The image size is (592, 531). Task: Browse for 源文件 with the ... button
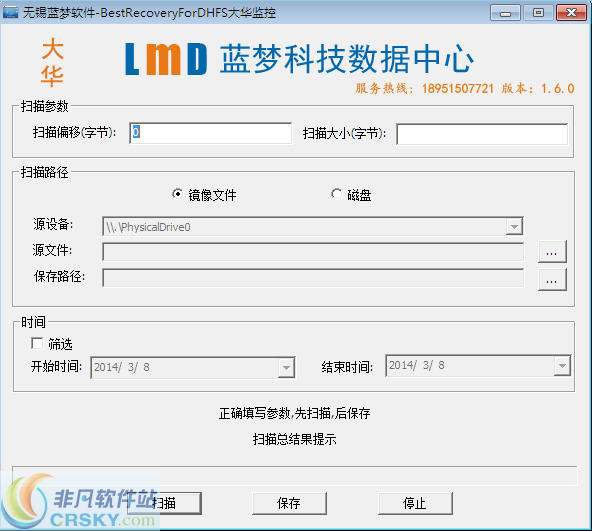[552, 251]
